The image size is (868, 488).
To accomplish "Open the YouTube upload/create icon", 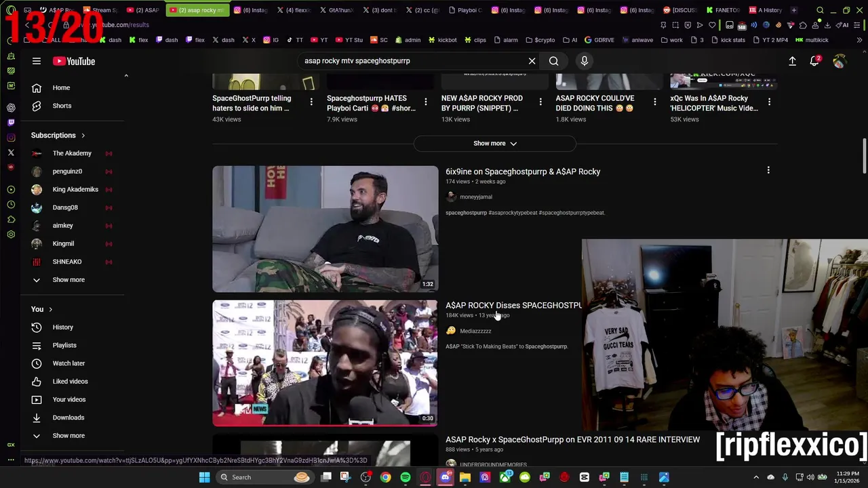I will tap(792, 61).
